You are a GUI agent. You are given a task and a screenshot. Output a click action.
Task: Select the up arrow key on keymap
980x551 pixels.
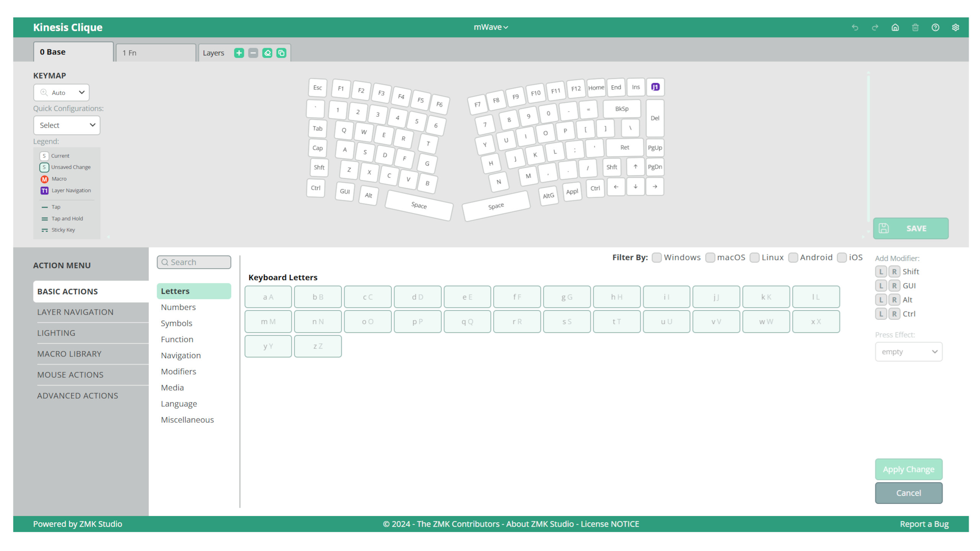(x=635, y=166)
